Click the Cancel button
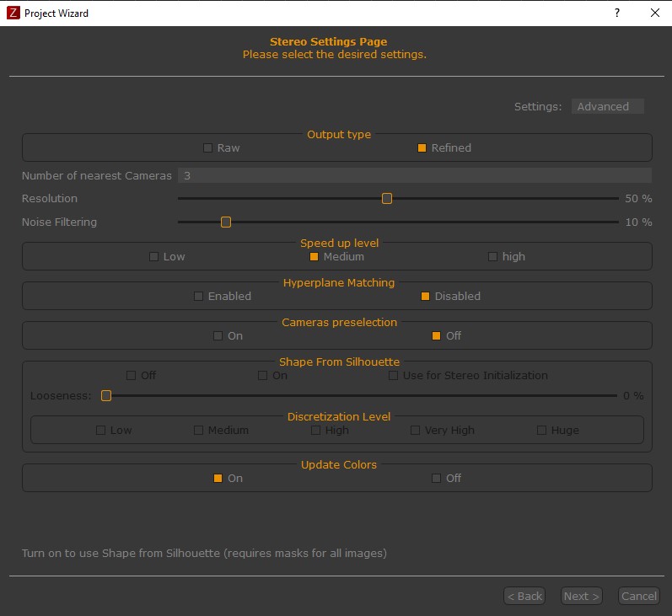Screen dimensions: 672x616 pos(638,596)
